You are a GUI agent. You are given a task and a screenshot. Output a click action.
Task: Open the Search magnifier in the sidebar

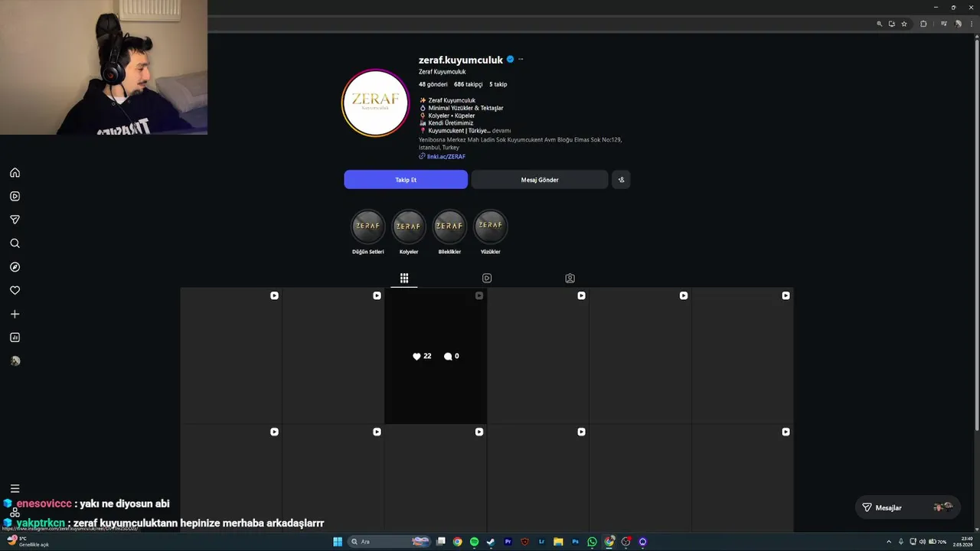point(15,243)
